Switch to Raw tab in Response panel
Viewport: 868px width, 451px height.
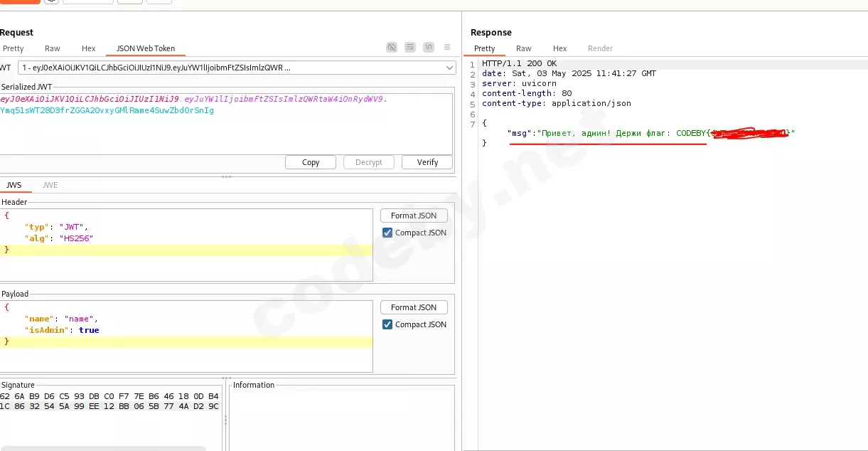tap(524, 48)
